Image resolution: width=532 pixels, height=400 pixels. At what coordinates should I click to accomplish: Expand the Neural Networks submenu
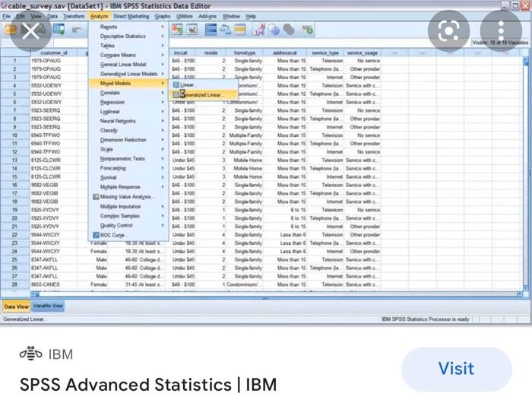tap(128, 121)
